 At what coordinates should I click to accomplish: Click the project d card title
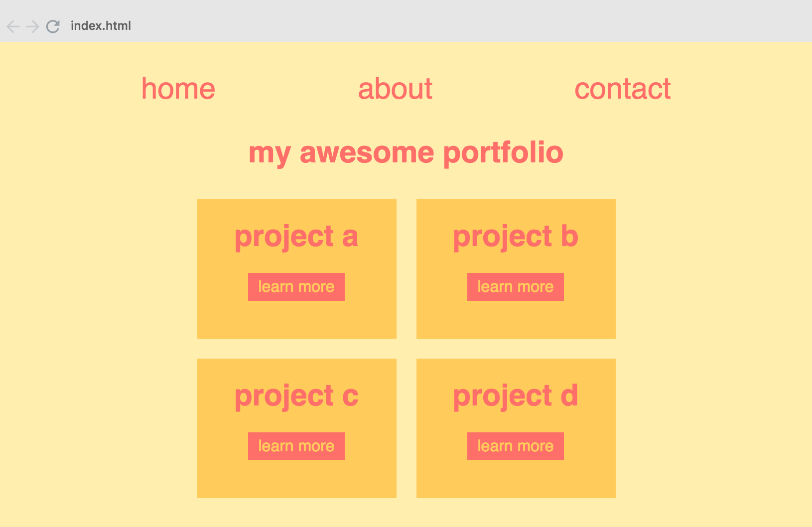516,396
